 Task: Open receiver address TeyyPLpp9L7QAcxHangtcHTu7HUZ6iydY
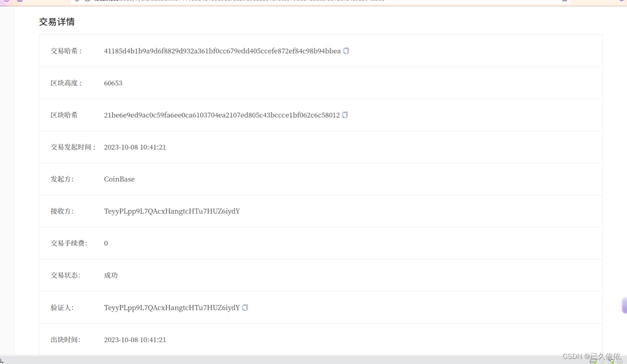(172, 211)
